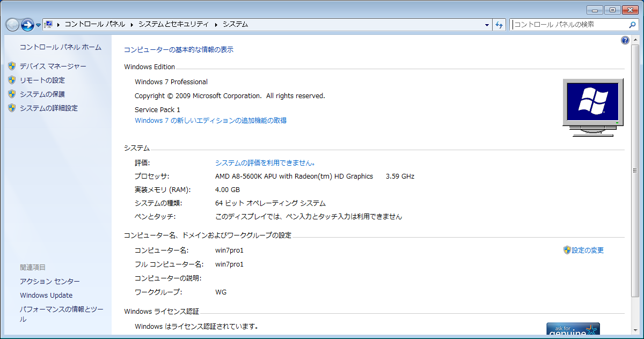Open システムの保護 link
This screenshot has height=339, width=644.
42,94
